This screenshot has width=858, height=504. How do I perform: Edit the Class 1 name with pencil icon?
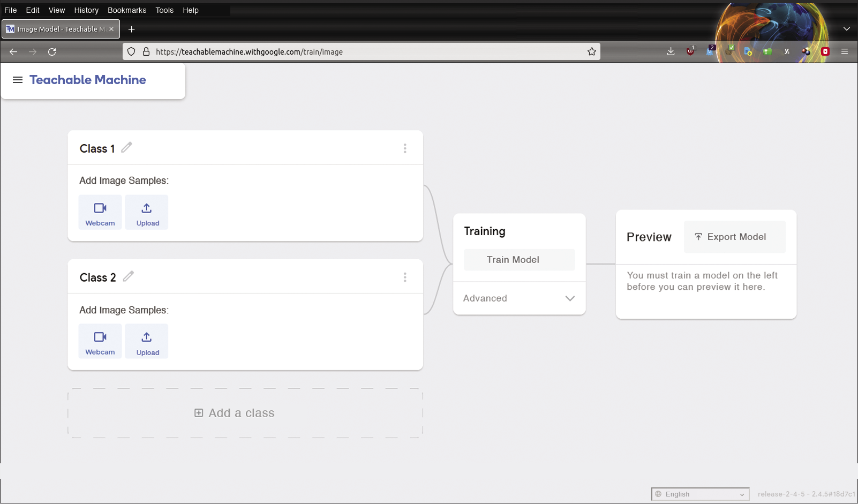tap(126, 147)
